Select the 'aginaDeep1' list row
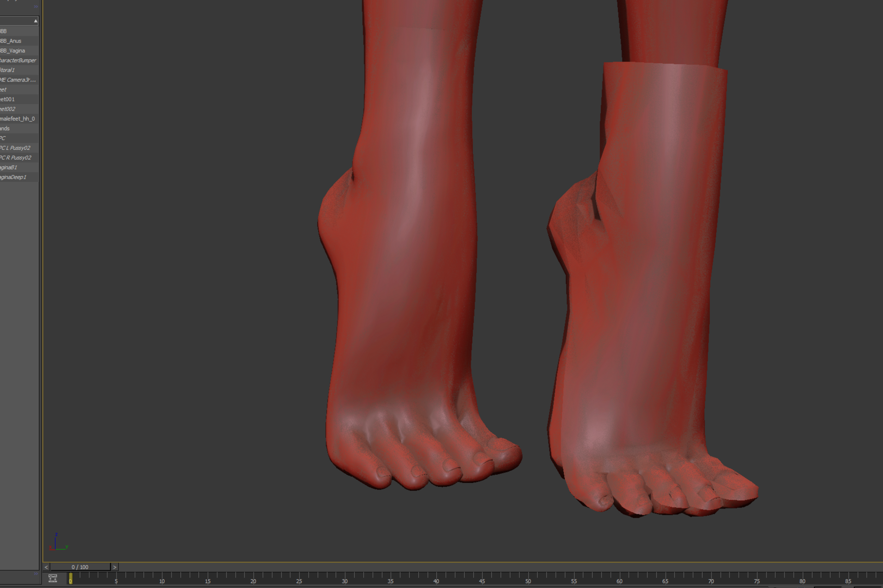The width and height of the screenshot is (883, 588). click(x=19, y=177)
